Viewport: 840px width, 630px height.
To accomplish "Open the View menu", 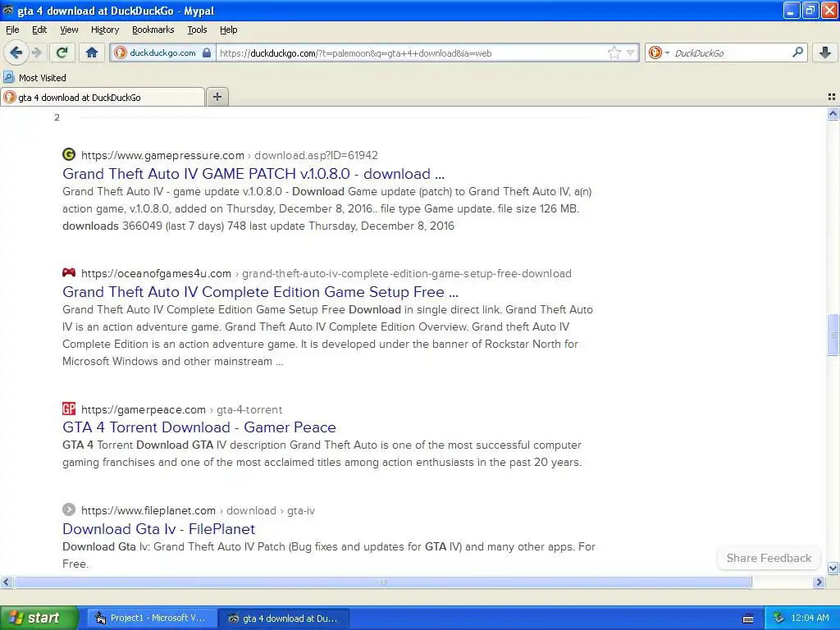I will coord(69,30).
